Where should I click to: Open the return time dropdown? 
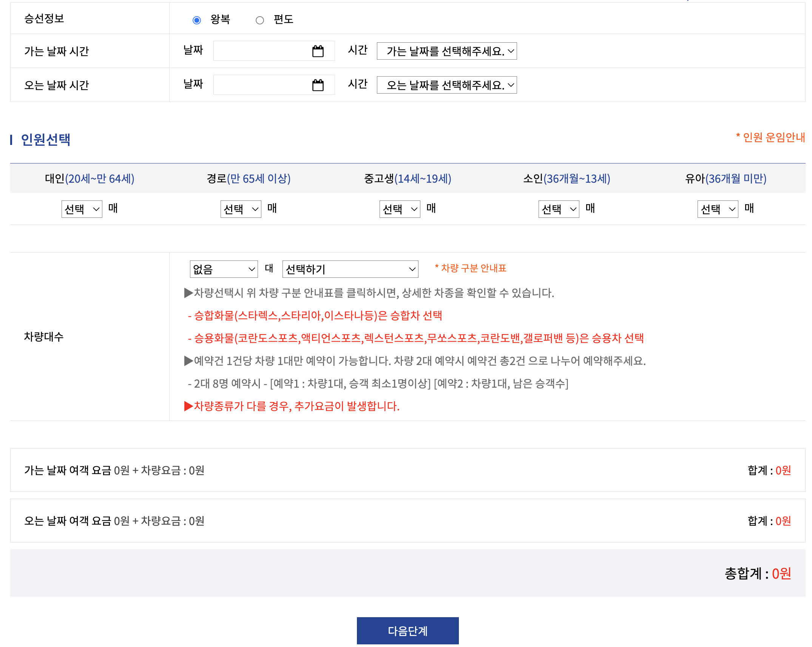pyautogui.click(x=446, y=85)
